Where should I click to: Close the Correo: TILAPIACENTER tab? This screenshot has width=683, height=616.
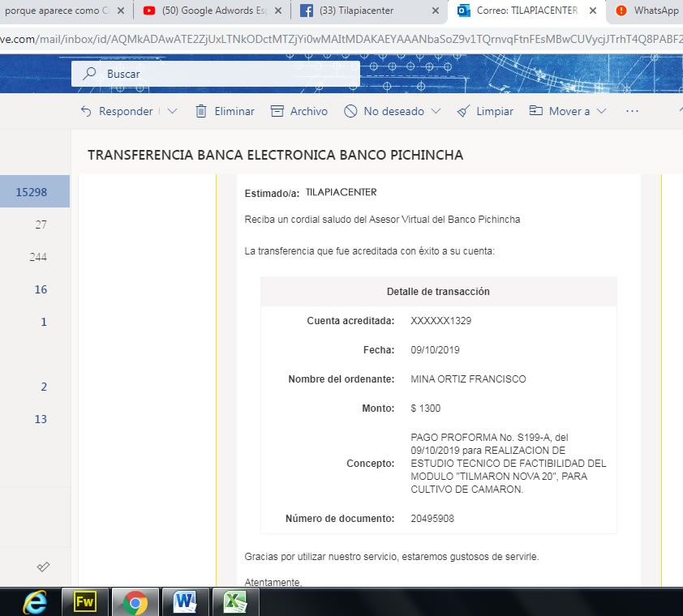tap(593, 11)
